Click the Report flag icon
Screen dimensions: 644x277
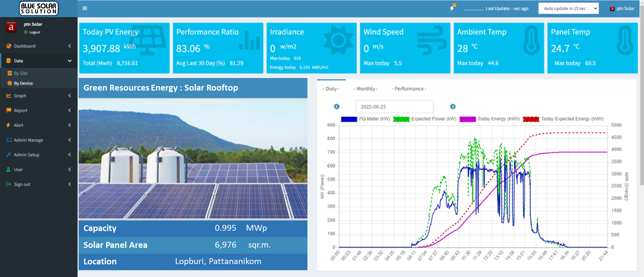(x=9, y=110)
